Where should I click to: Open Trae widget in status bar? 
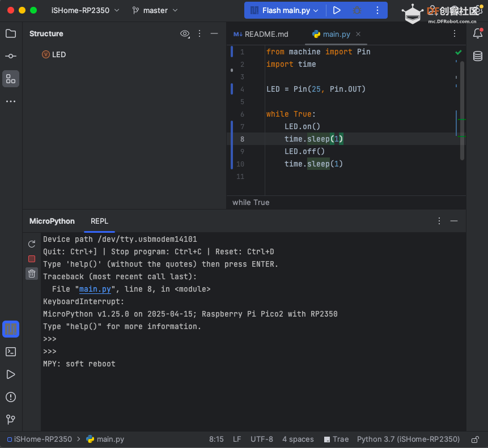click(x=337, y=440)
